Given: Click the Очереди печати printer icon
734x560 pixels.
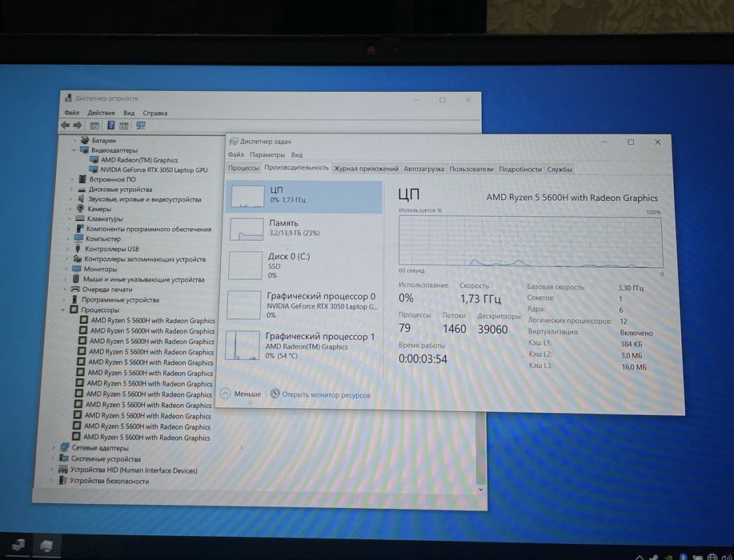Looking at the screenshot, I should click(x=75, y=289).
